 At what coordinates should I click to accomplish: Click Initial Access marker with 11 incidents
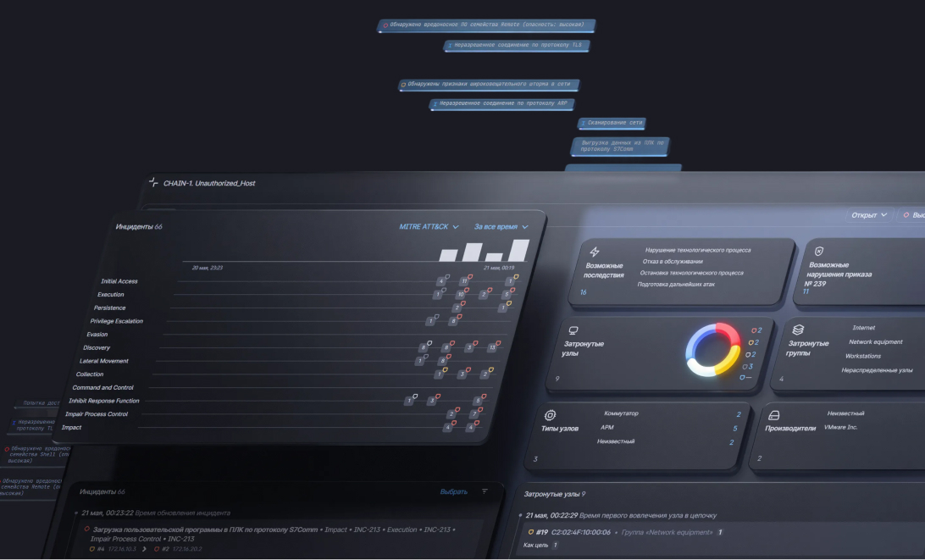[x=465, y=281]
